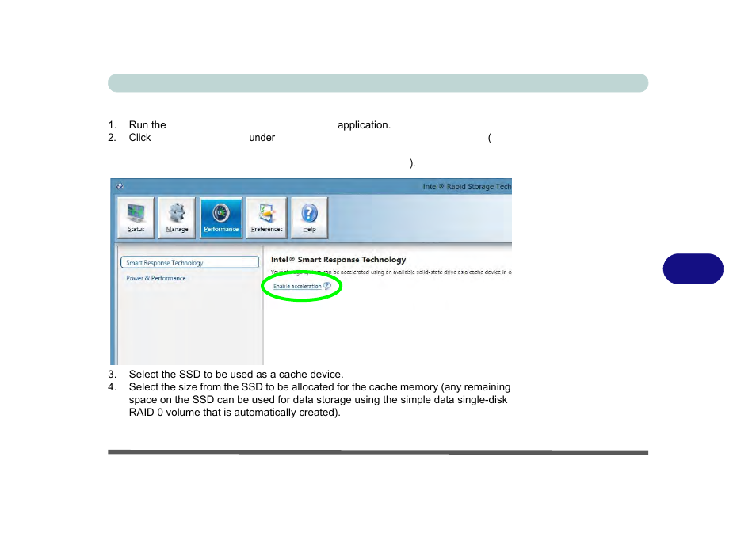
Task: Switch to Power & Performance in the sidebar
Action: [x=156, y=278]
